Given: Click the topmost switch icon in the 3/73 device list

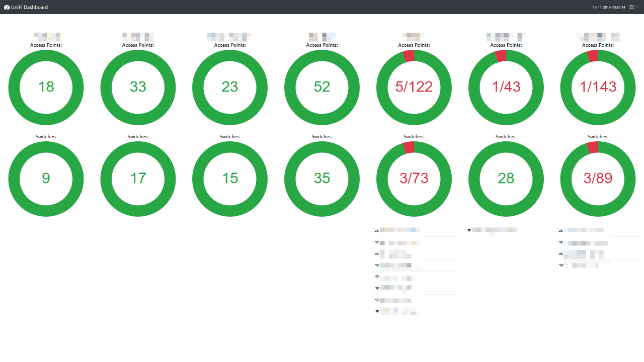Looking at the screenshot, I should 377,230.
